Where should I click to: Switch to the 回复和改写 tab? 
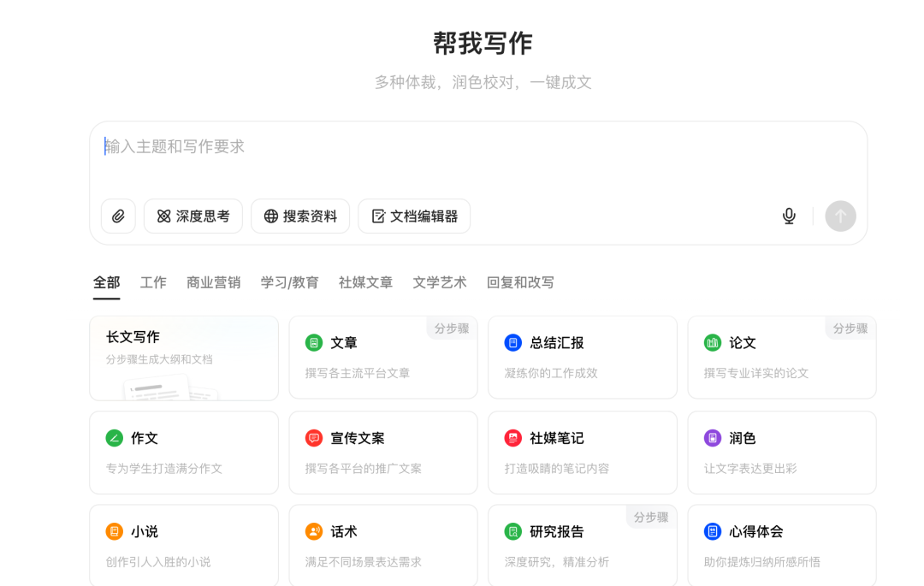pos(520,282)
